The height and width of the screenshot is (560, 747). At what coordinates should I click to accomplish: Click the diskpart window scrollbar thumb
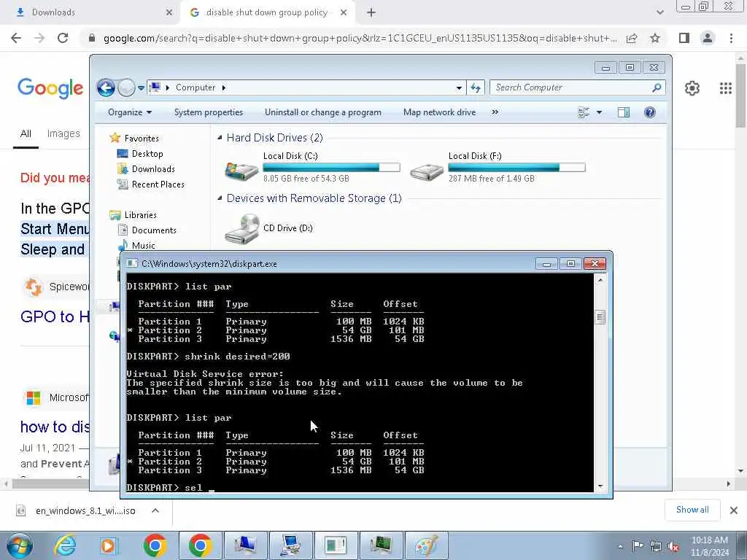[600, 316]
